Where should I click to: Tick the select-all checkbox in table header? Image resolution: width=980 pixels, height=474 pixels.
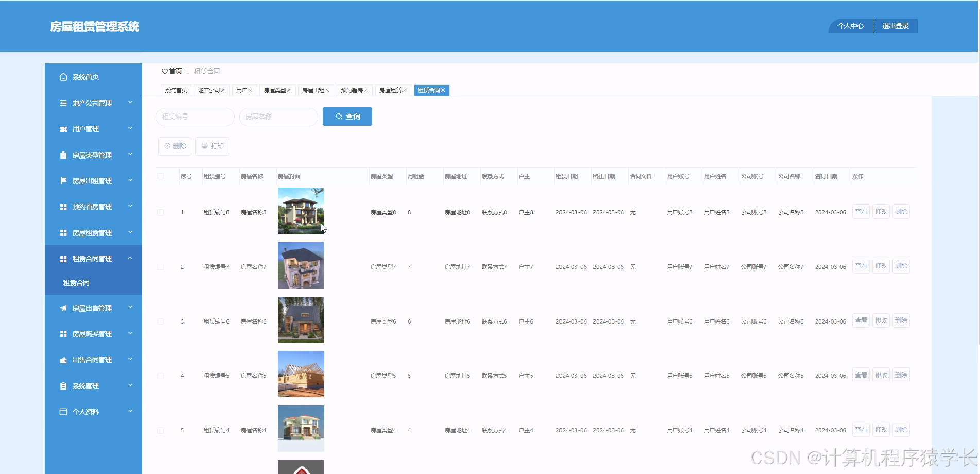click(161, 176)
